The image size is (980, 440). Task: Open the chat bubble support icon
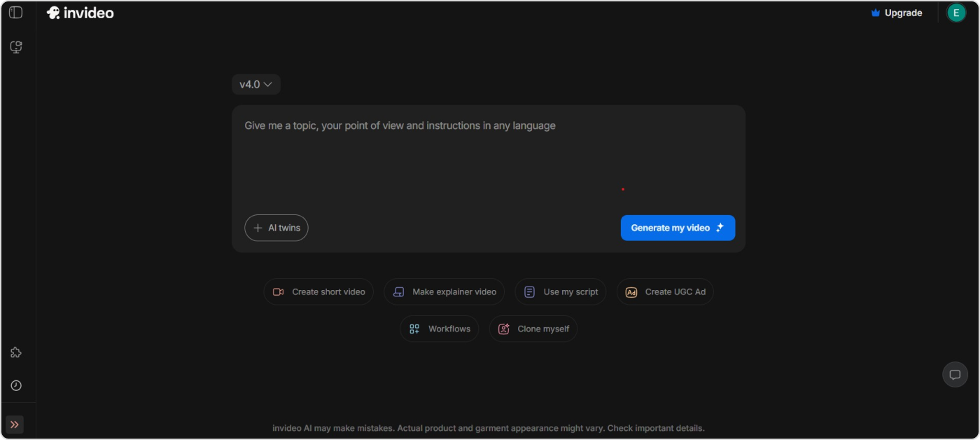pos(954,374)
